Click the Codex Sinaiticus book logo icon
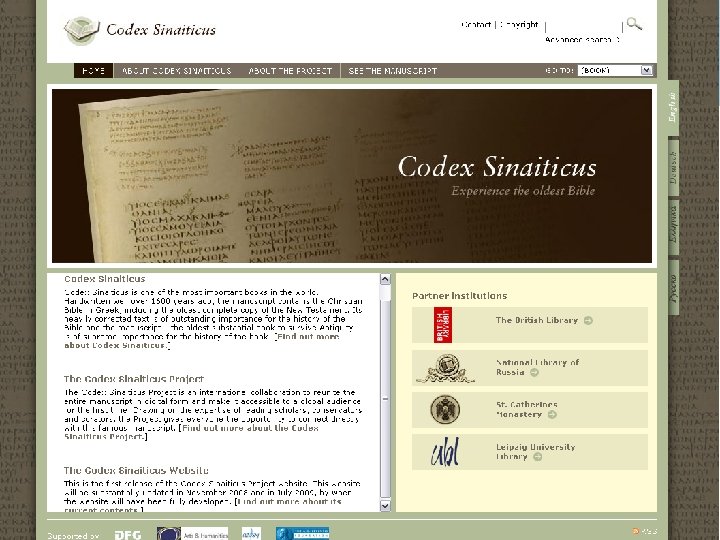Screen dimensions: 720x540 click(x=82, y=30)
